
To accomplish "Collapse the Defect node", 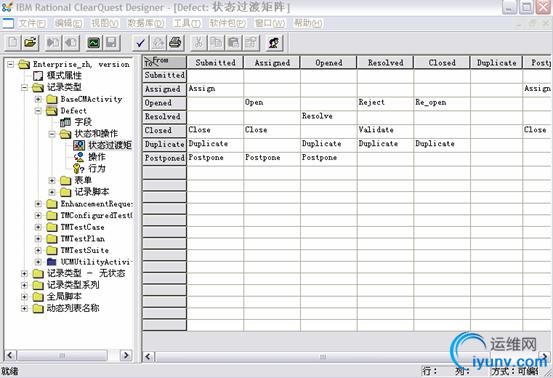I will click(x=38, y=111).
